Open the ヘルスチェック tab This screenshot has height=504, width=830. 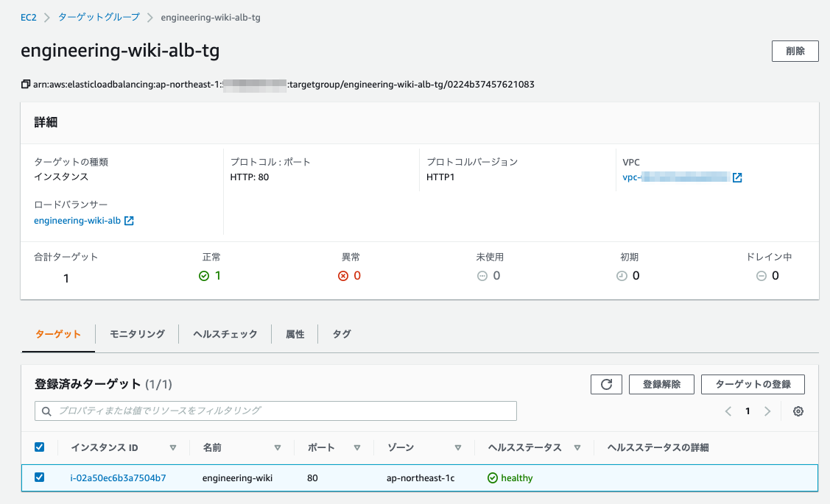click(225, 334)
